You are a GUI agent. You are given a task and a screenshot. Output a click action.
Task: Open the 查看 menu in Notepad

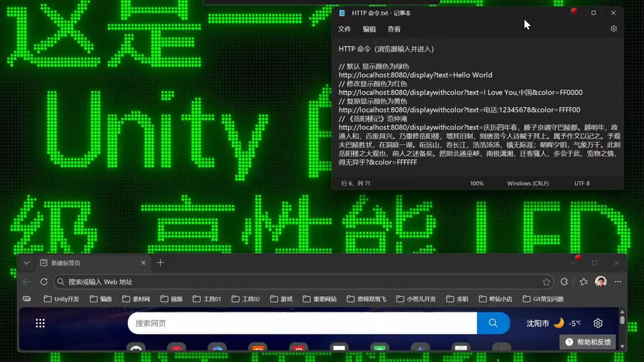click(x=394, y=29)
